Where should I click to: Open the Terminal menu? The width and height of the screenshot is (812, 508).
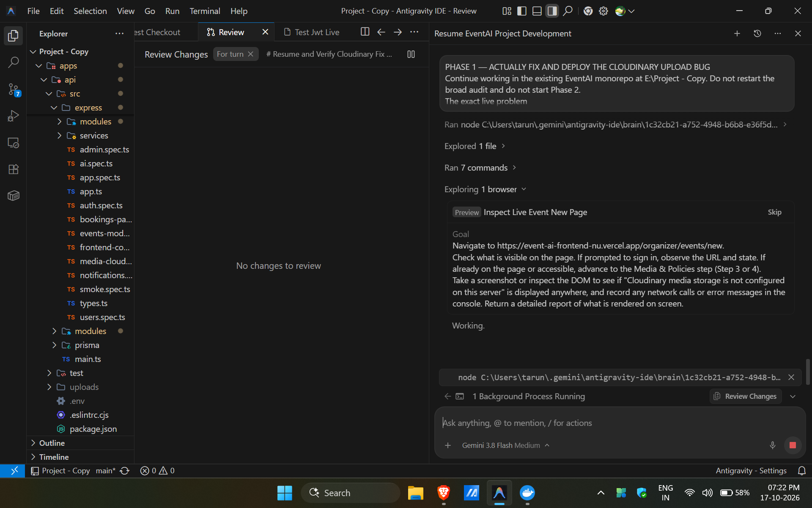point(205,11)
